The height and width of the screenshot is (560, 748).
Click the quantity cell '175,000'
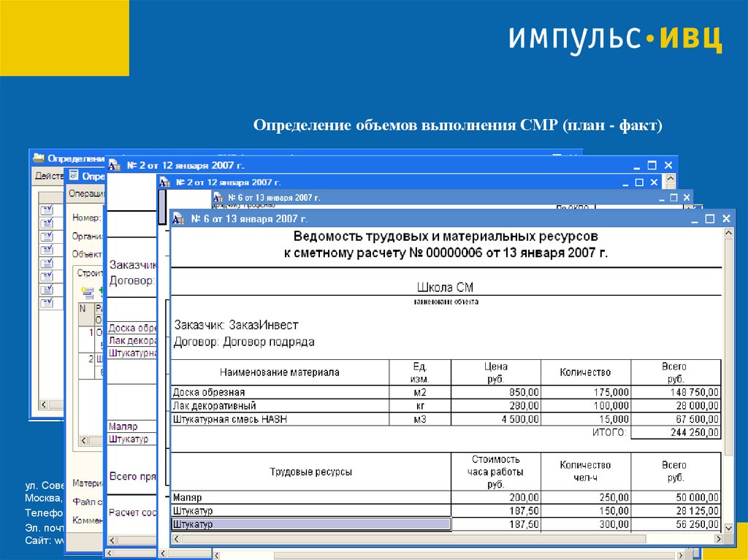[586, 392]
